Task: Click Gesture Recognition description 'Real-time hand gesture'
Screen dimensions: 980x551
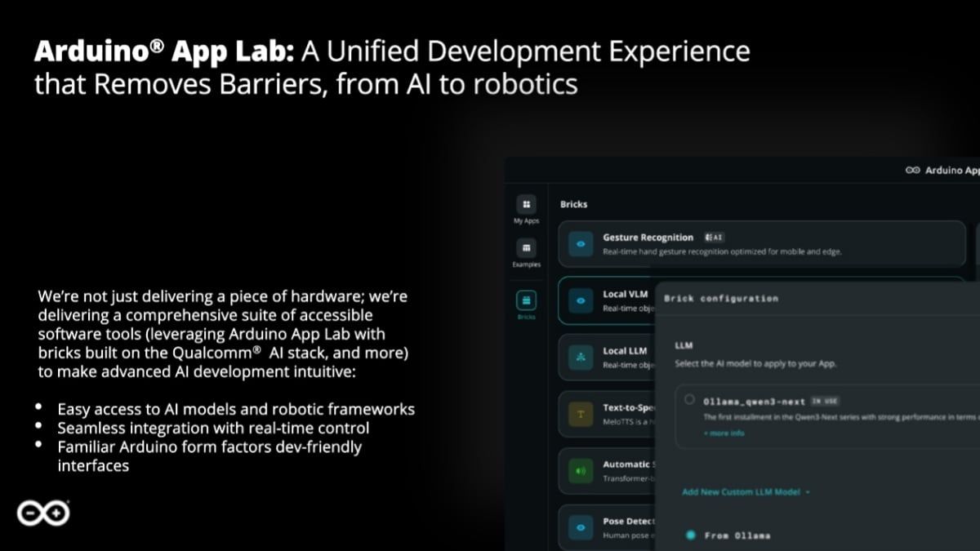Action: (722, 251)
